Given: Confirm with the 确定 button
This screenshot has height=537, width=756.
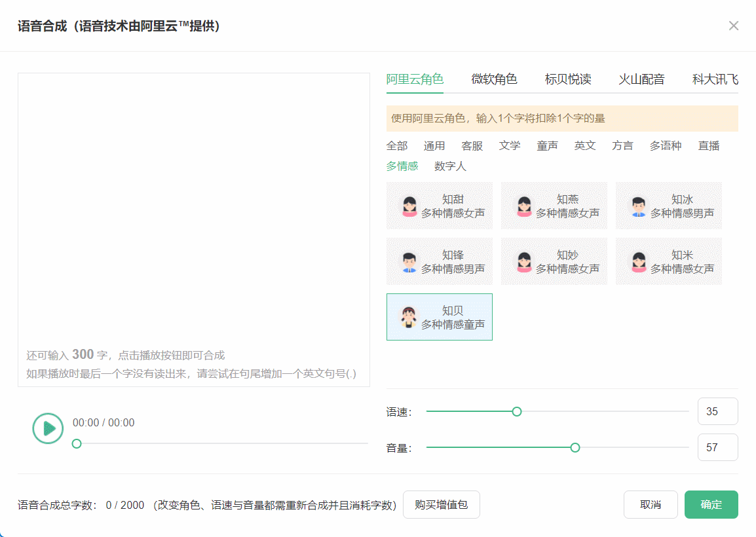Looking at the screenshot, I should click(x=711, y=505).
